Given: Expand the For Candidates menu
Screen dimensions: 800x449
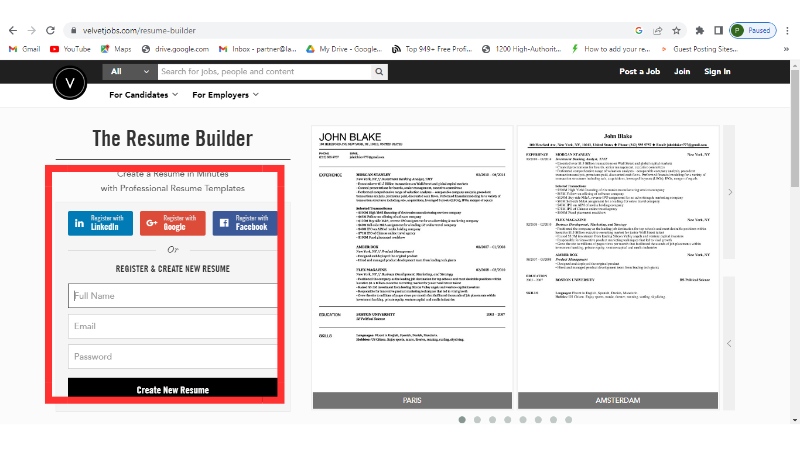Looking at the screenshot, I should 143,95.
